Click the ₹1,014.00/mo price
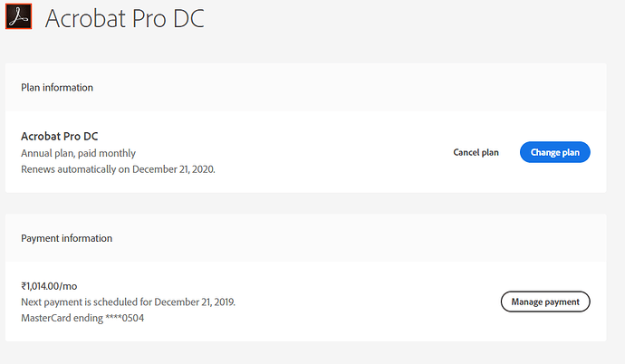The image size is (625, 364). [x=50, y=285]
